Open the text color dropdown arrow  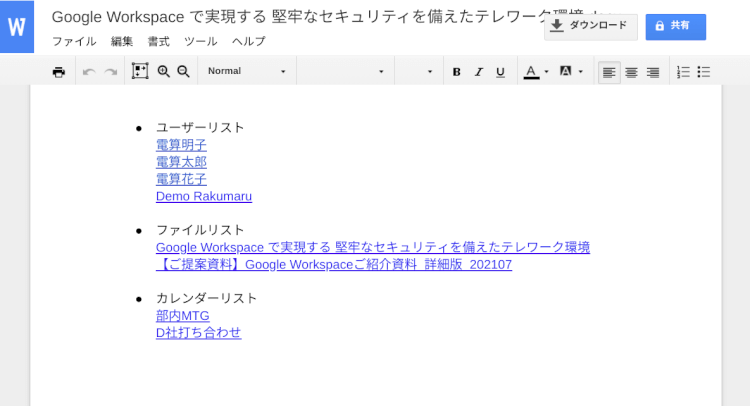tap(546, 72)
